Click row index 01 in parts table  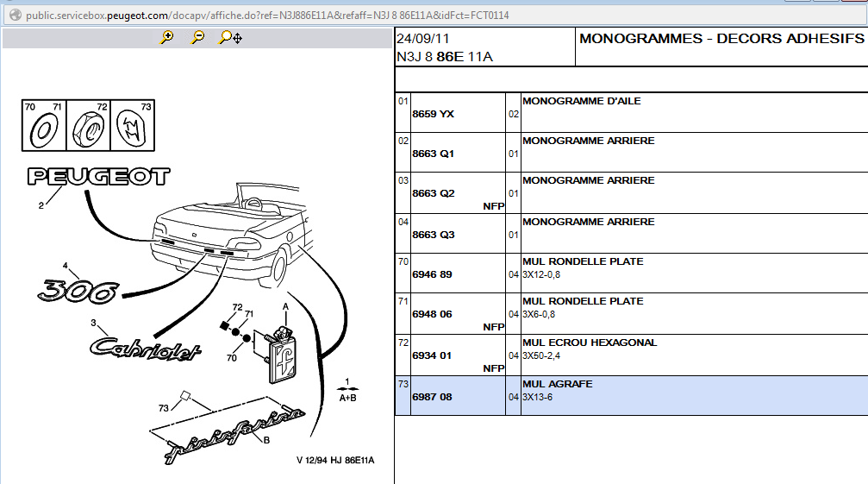click(403, 101)
